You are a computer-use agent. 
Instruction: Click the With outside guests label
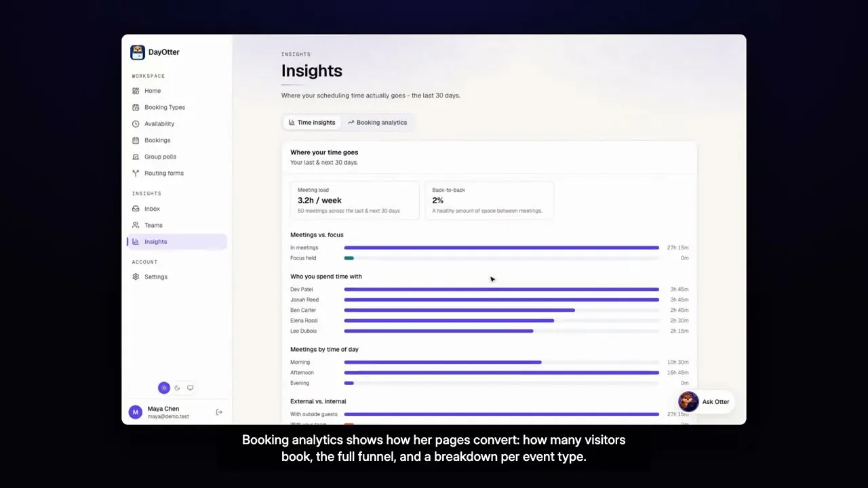(314, 414)
